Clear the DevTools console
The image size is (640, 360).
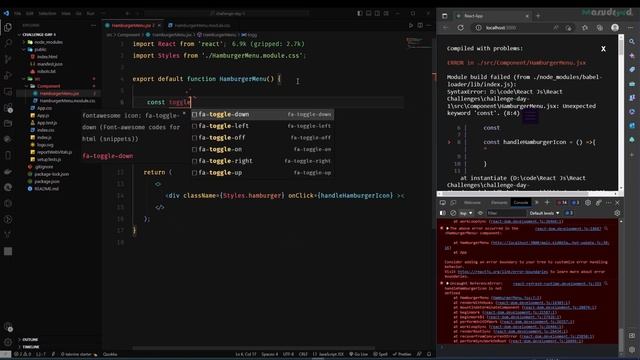453,213
